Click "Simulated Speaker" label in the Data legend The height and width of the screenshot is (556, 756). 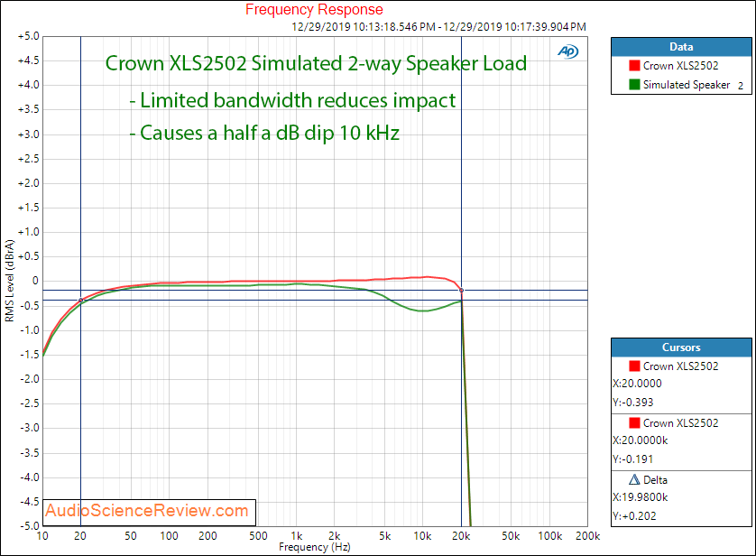(687, 85)
